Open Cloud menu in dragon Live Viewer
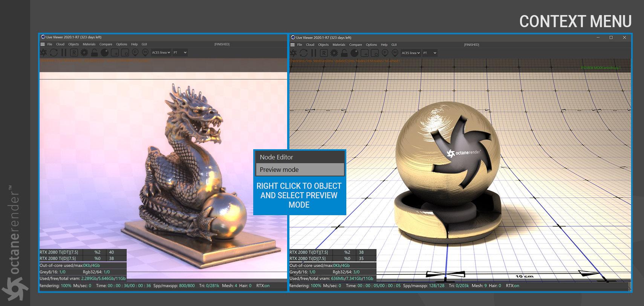 60,44
